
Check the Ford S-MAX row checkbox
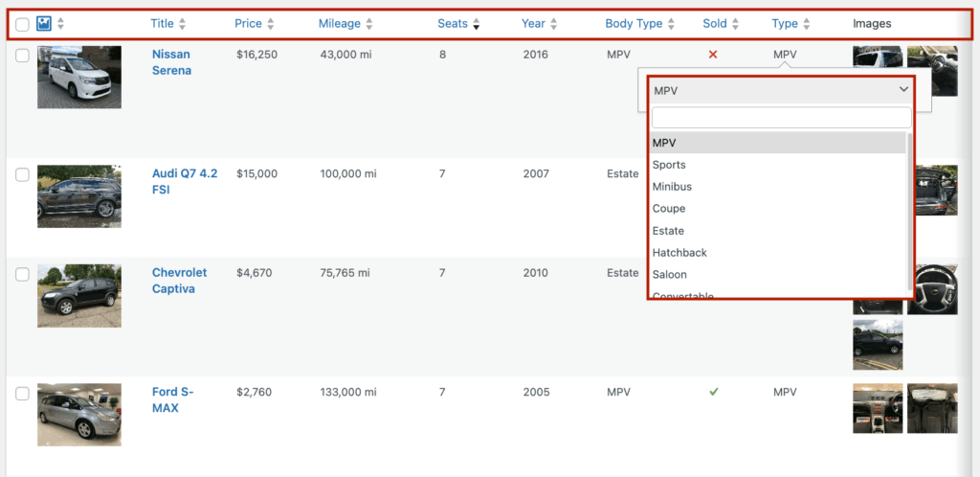point(23,394)
